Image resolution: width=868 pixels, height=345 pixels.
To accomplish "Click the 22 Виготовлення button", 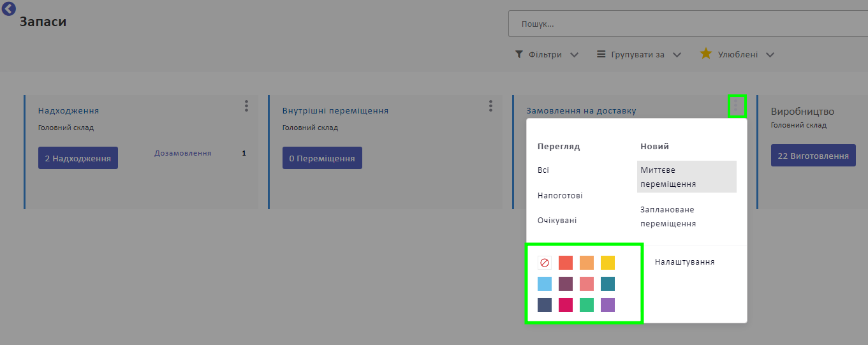I will 813,156.
